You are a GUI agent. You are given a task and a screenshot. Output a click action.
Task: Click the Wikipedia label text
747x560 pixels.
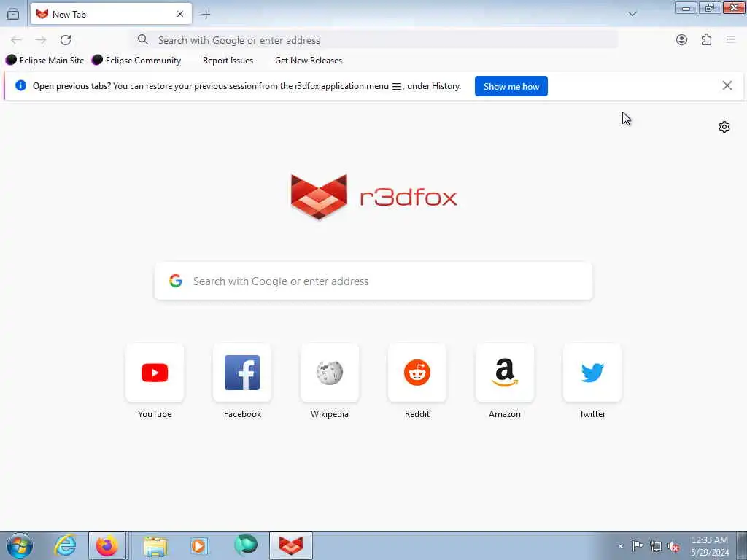[330, 414]
